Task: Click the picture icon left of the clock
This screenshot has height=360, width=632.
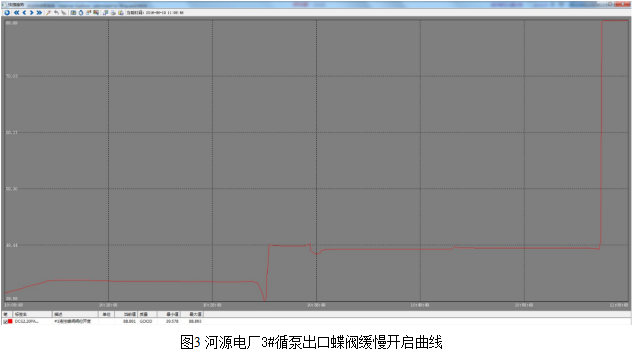Action: [73, 13]
